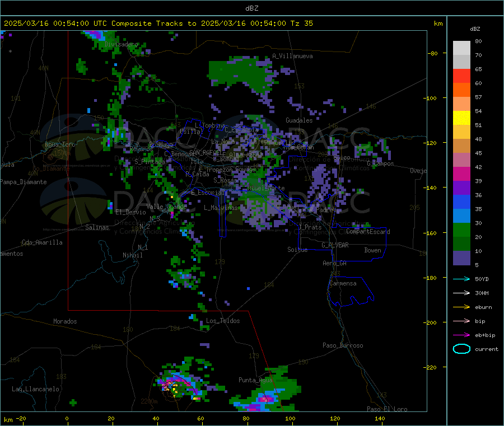Click the Guadales map label
Screen dimensions: 504x426
pyautogui.click(x=299, y=120)
